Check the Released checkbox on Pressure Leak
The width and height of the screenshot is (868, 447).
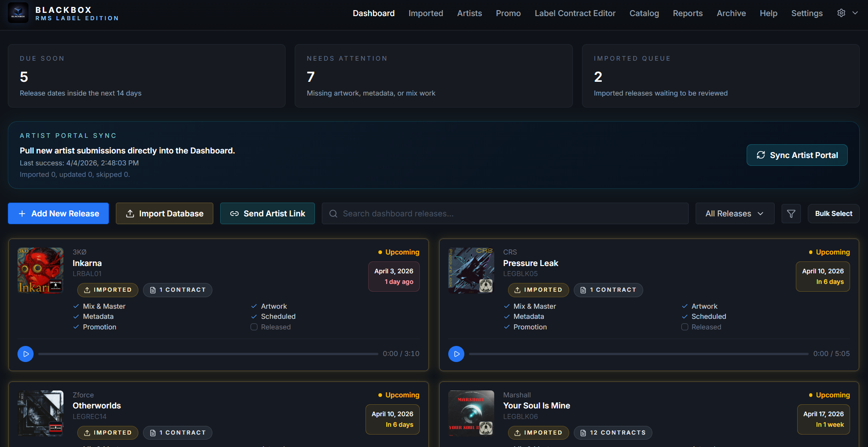click(x=685, y=327)
